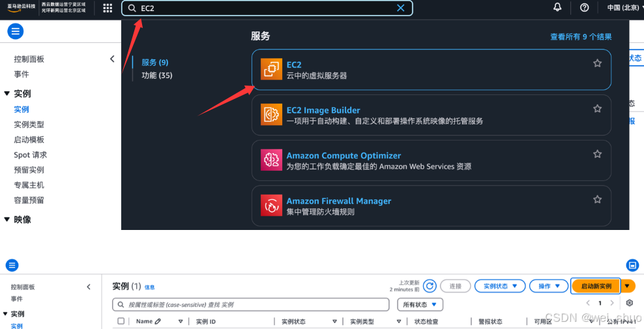Open 预留实例 in the sidebar
The image size is (644, 329).
tap(29, 170)
